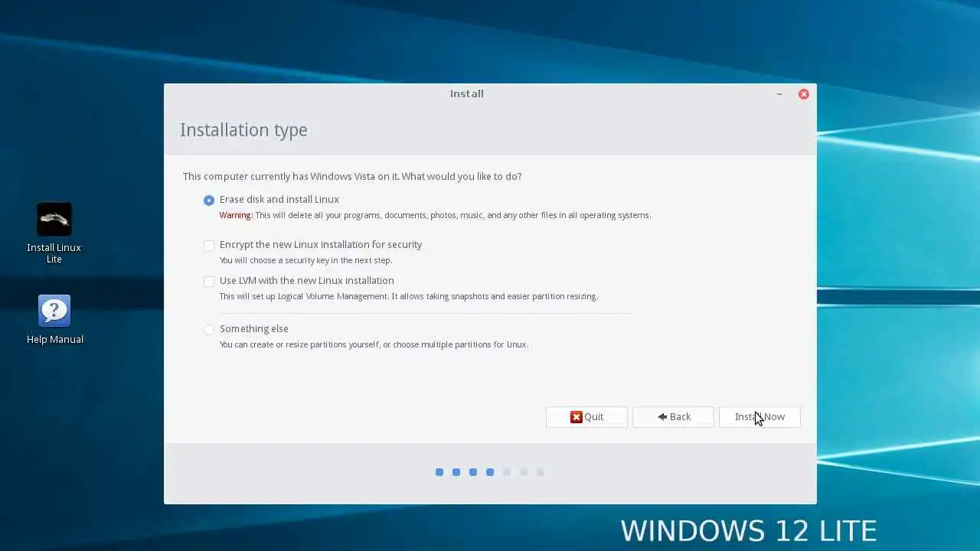Close the Install window

[x=803, y=94]
